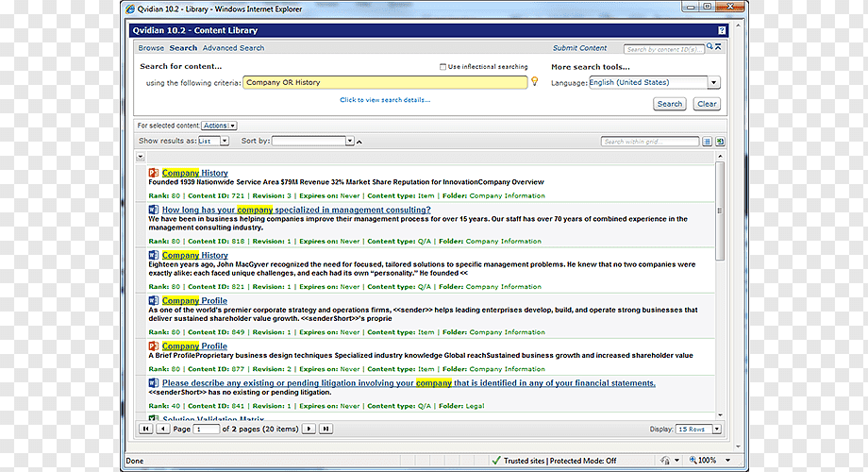Switch to the Browse tab

click(x=151, y=48)
